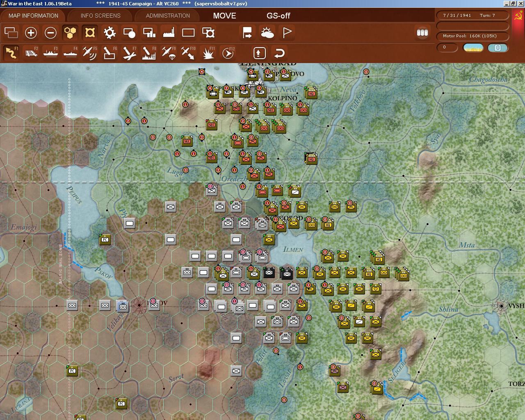
Task: Click the KOLPINO city label
Action: 282,98
